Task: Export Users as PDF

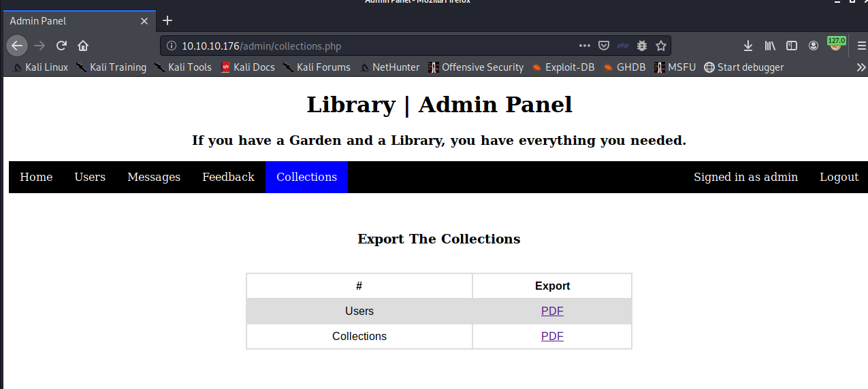Action: pyautogui.click(x=552, y=311)
